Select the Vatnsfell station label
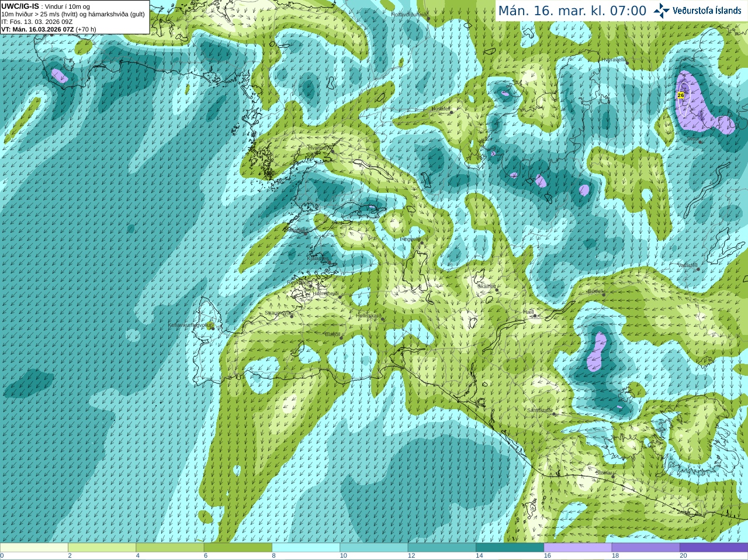 687,265
